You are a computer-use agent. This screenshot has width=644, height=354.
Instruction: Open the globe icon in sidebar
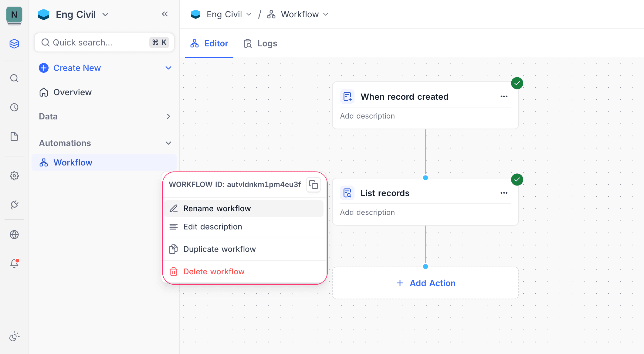click(14, 234)
